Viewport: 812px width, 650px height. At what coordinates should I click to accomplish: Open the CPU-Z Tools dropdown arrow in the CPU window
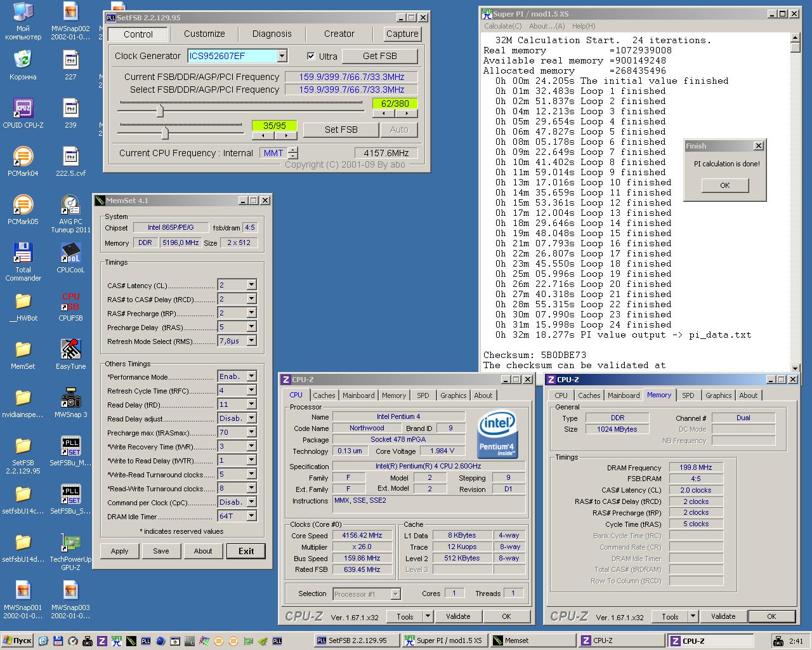click(x=428, y=616)
